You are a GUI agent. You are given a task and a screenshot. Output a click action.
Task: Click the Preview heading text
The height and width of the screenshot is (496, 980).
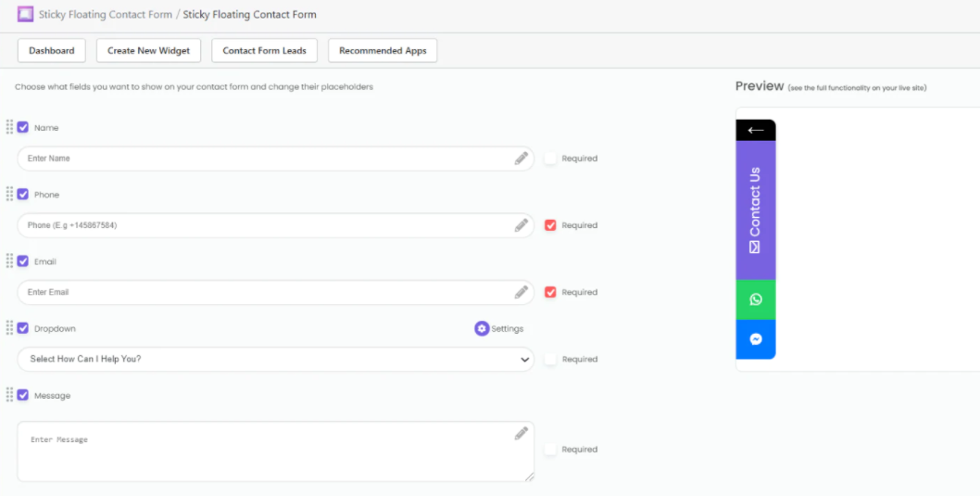coord(760,86)
